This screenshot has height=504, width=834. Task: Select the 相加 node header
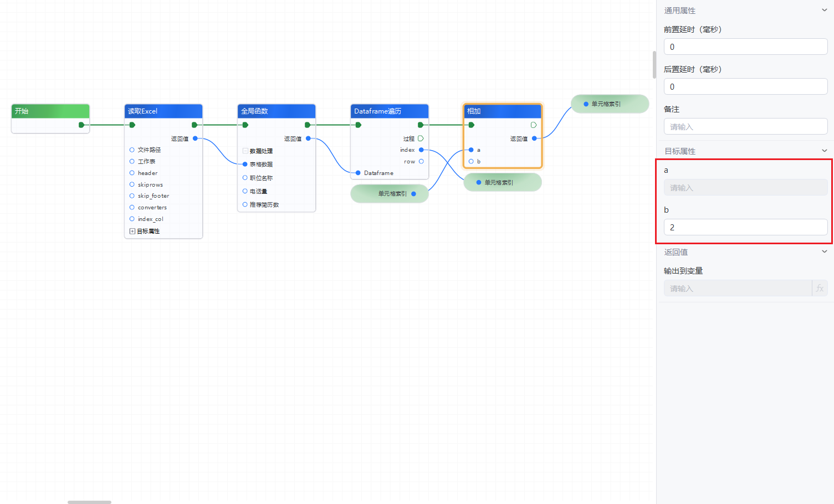point(503,111)
